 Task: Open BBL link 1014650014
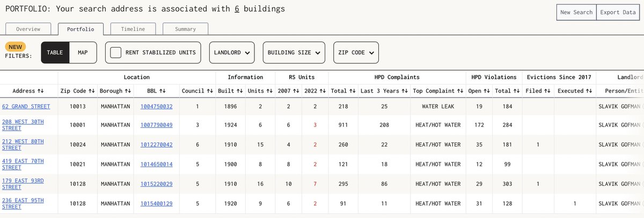(x=157, y=164)
